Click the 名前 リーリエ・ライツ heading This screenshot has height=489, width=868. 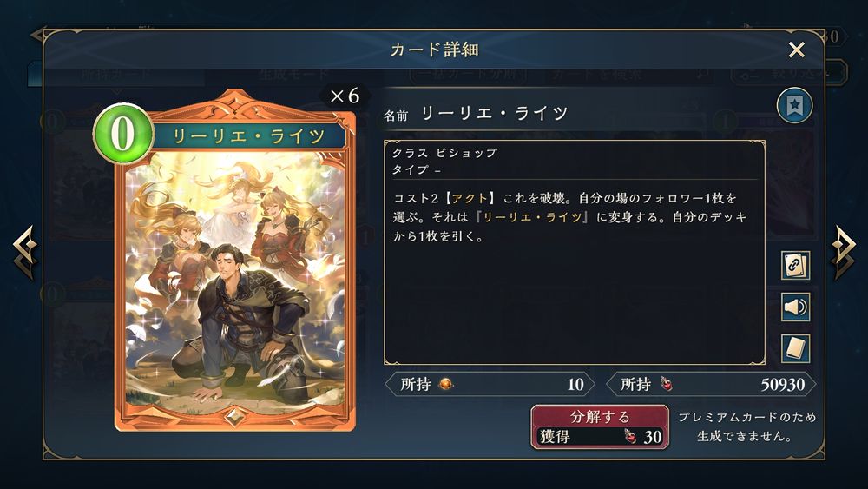click(476, 114)
